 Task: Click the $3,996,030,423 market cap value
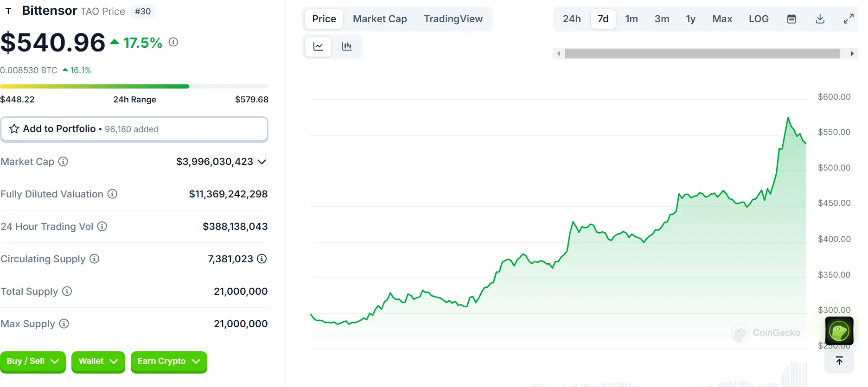click(215, 162)
